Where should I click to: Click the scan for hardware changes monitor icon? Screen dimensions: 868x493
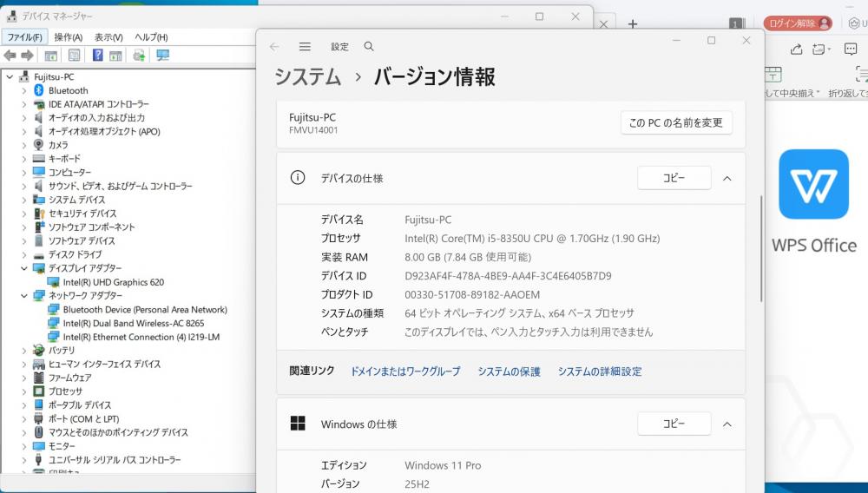click(x=162, y=56)
